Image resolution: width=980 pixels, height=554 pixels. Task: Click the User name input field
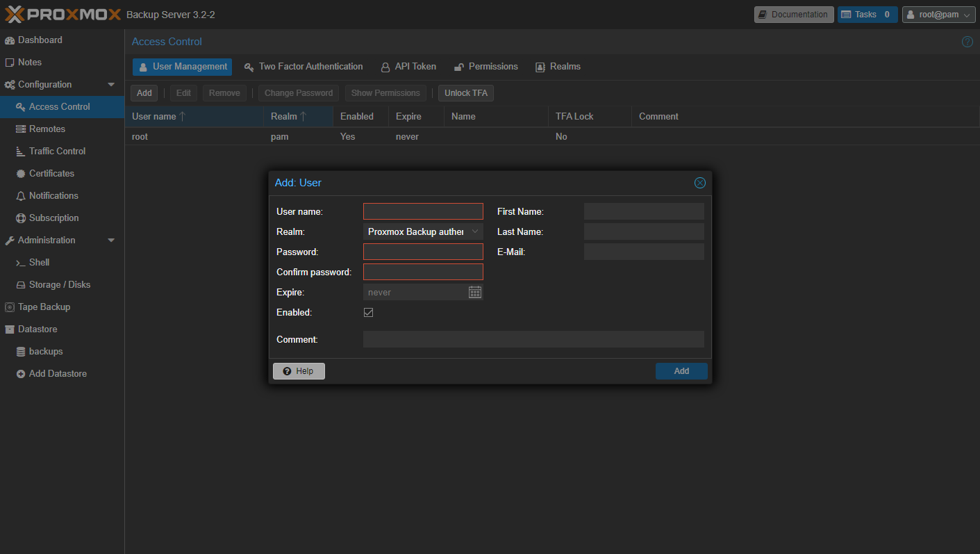pos(423,211)
